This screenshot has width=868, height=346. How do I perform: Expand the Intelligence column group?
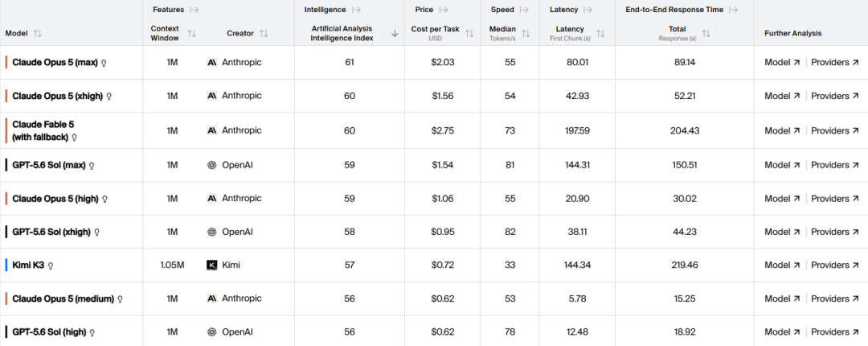pyautogui.click(x=356, y=10)
